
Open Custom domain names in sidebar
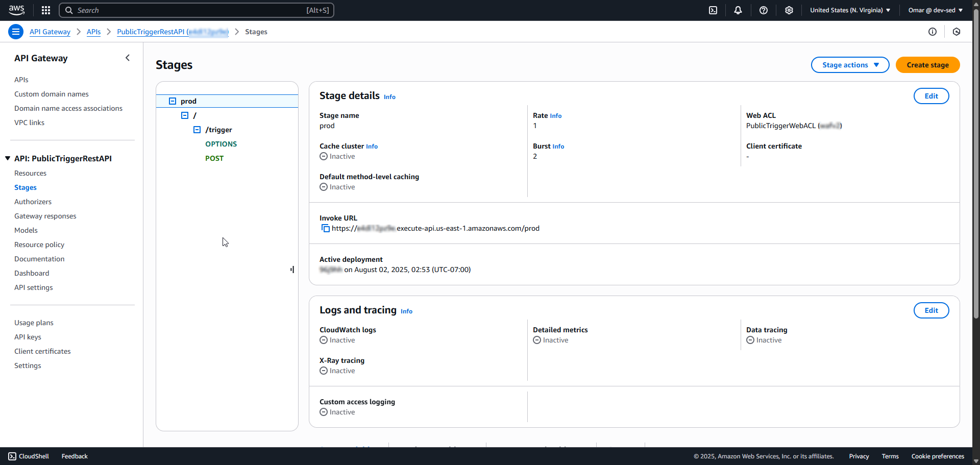tap(52, 94)
